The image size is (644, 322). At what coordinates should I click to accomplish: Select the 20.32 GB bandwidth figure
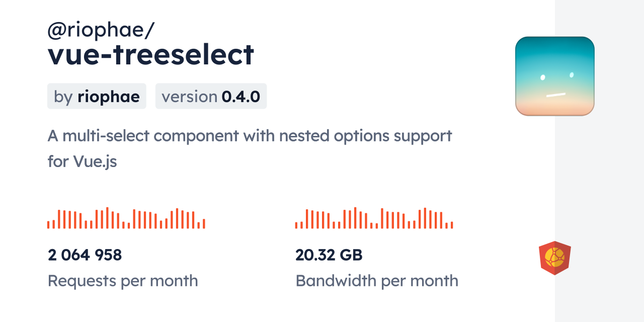click(329, 255)
